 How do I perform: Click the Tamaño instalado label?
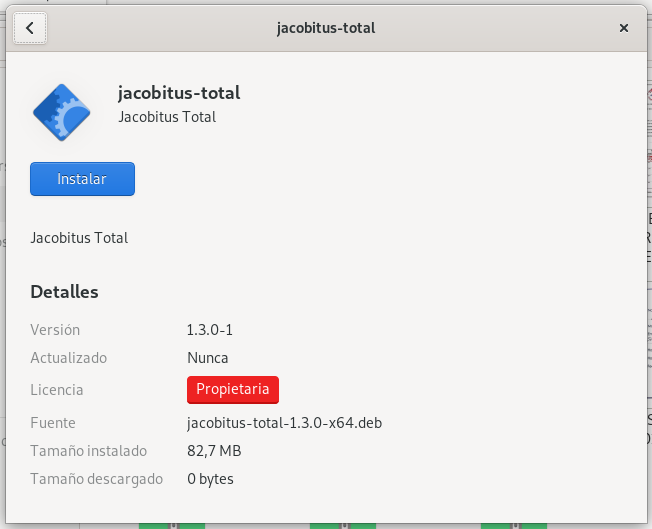88,451
